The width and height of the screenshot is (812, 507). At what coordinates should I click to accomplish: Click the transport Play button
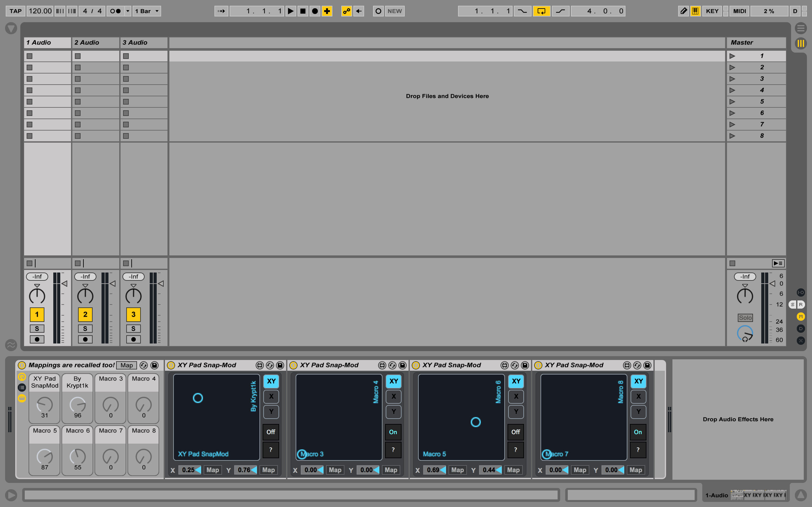pos(291,11)
